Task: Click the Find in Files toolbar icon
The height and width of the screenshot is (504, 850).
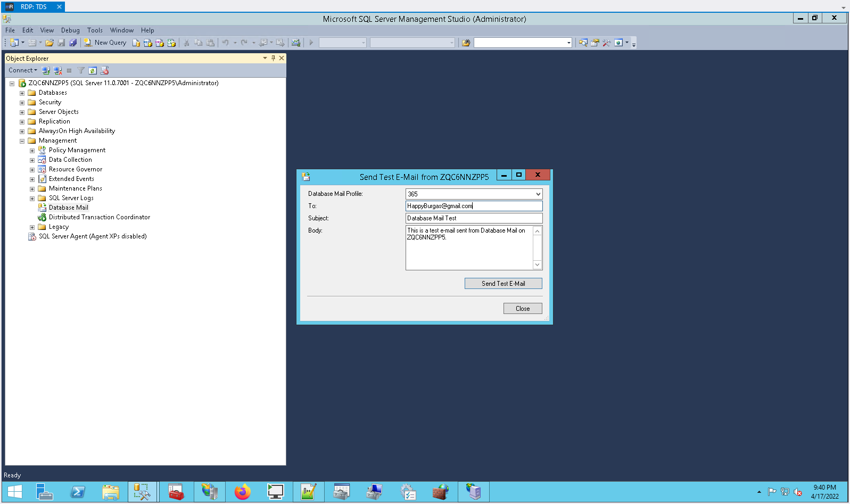Action: click(466, 43)
